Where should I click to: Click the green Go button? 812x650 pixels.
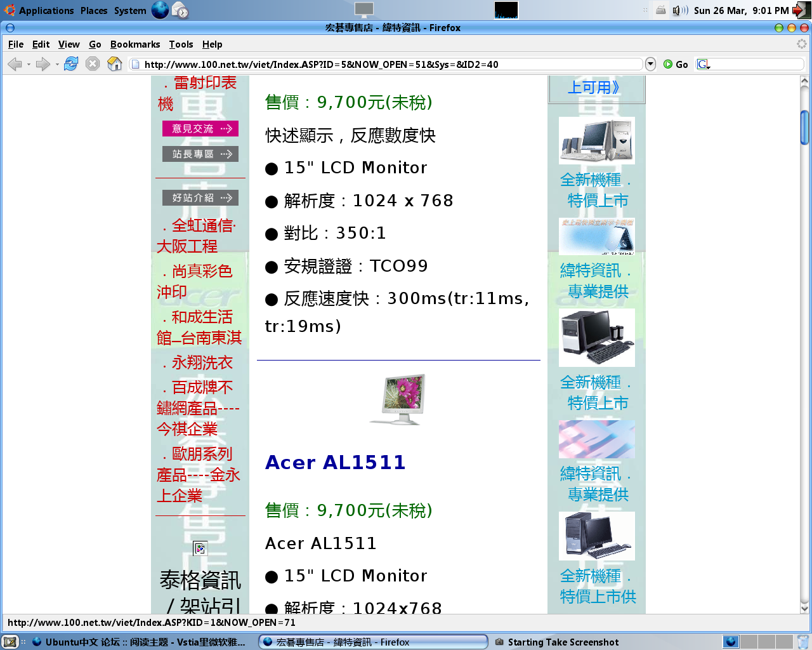coord(676,64)
